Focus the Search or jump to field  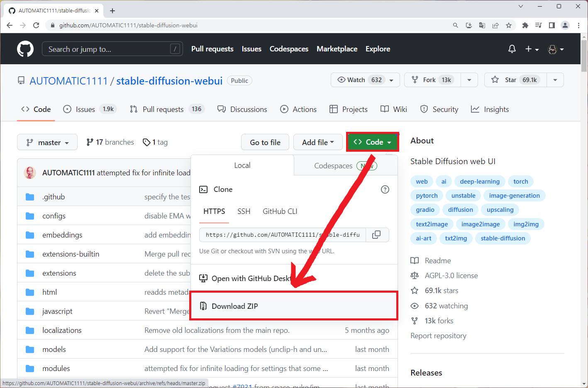(x=112, y=49)
